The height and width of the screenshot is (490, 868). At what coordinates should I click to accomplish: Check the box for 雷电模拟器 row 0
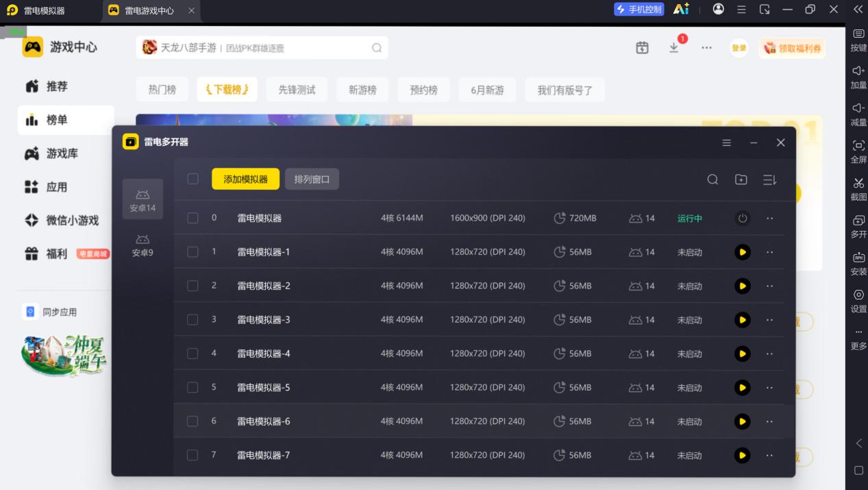193,218
